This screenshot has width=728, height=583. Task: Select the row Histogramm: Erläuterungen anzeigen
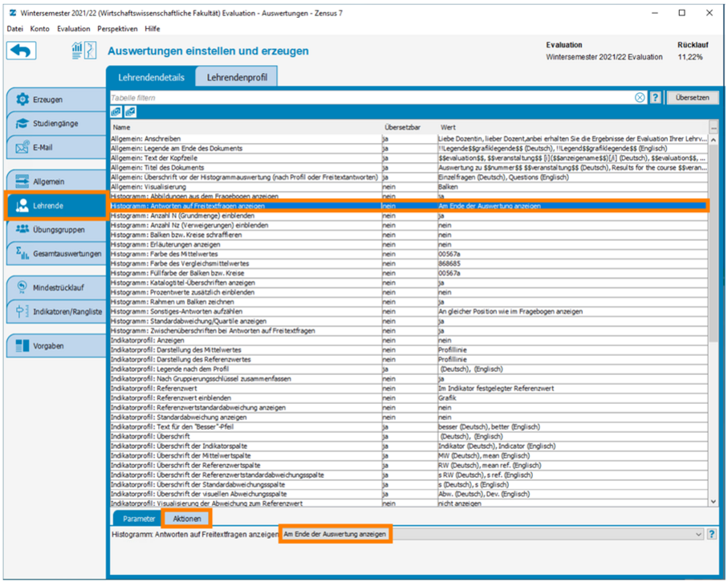(x=409, y=244)
